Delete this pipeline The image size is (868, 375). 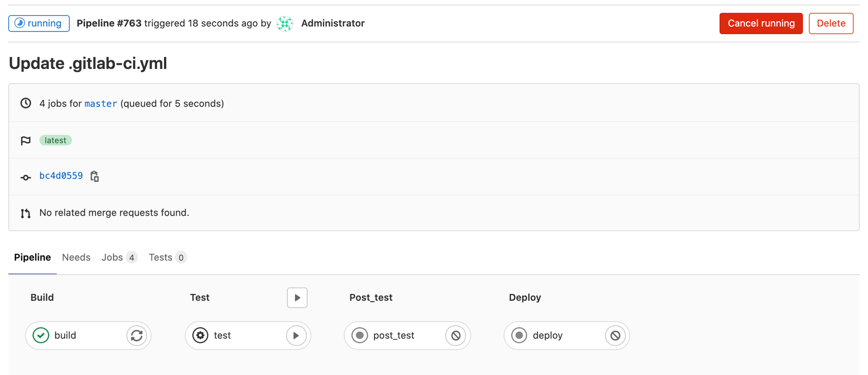(831, 23)
